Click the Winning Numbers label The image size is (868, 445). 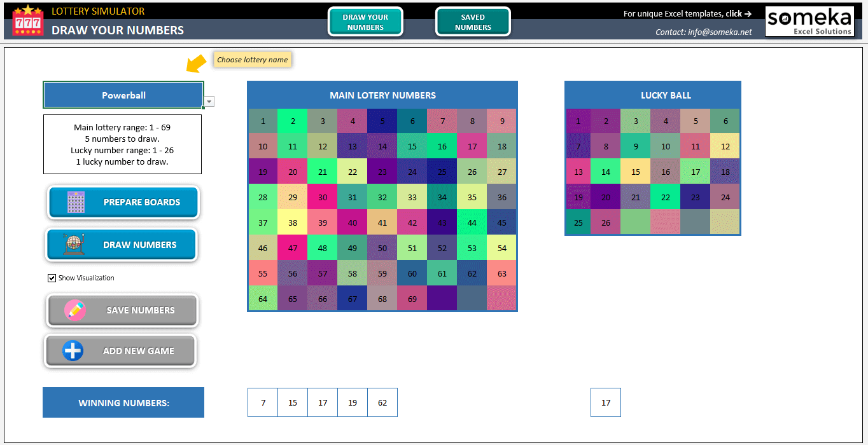coord(123,402)
